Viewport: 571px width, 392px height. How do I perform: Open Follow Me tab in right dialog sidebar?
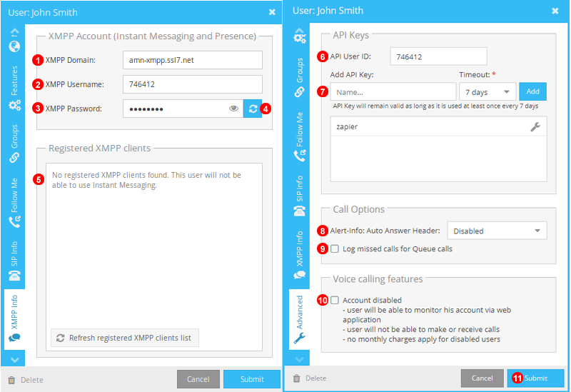[300, 136]
